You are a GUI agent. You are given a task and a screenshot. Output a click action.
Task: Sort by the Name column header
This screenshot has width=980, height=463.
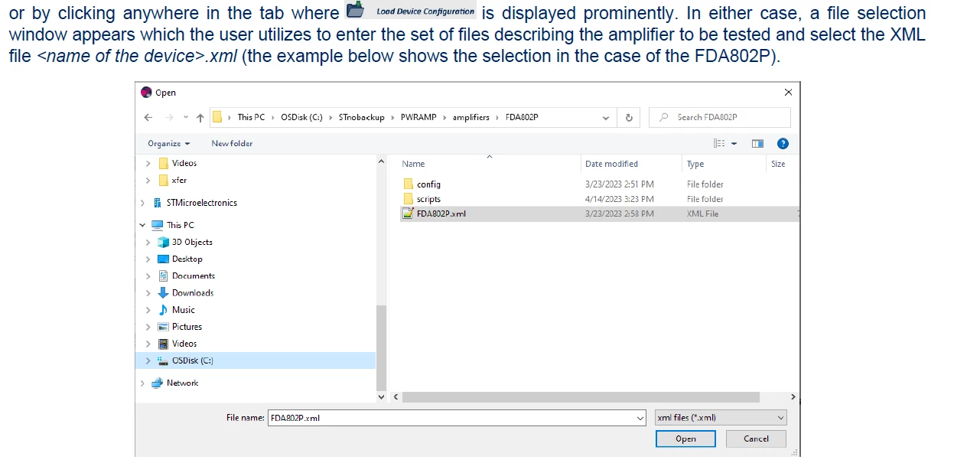pos(413,164)
